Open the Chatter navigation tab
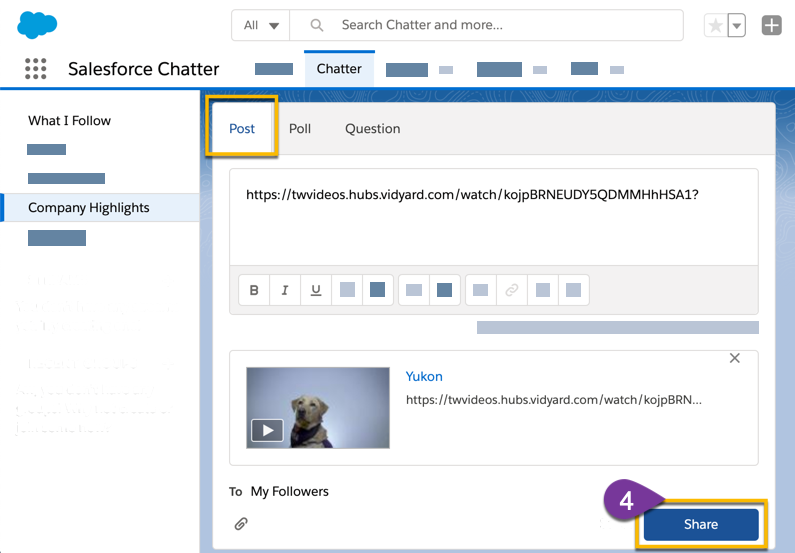Screen dimensions: 795x553 tap(339, 68)
